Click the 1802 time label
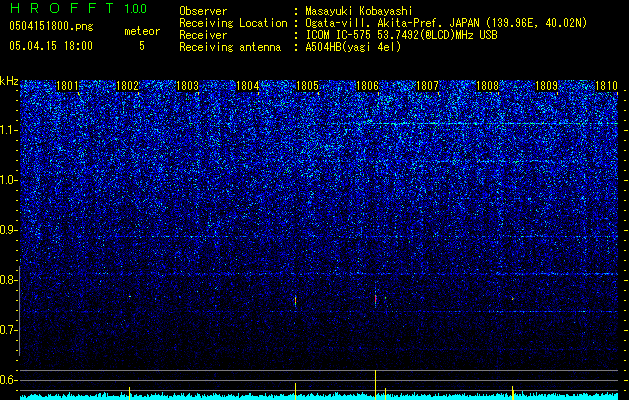 point(127,86)
